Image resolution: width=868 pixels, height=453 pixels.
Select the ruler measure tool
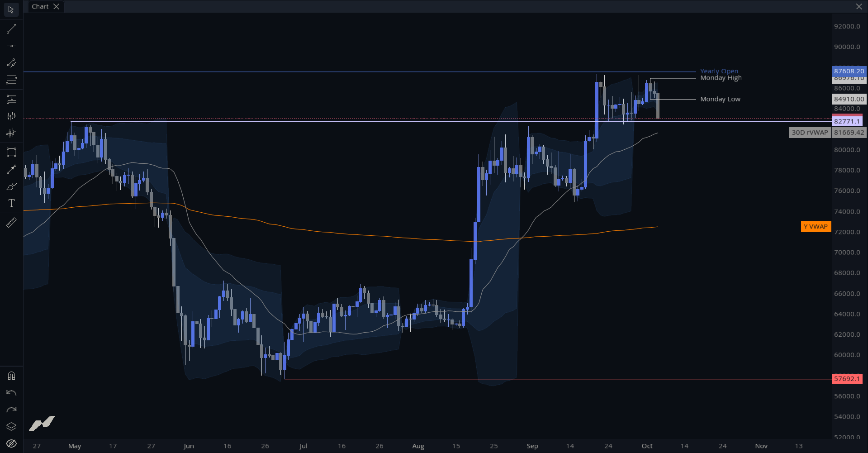click(x=11, y=222)
